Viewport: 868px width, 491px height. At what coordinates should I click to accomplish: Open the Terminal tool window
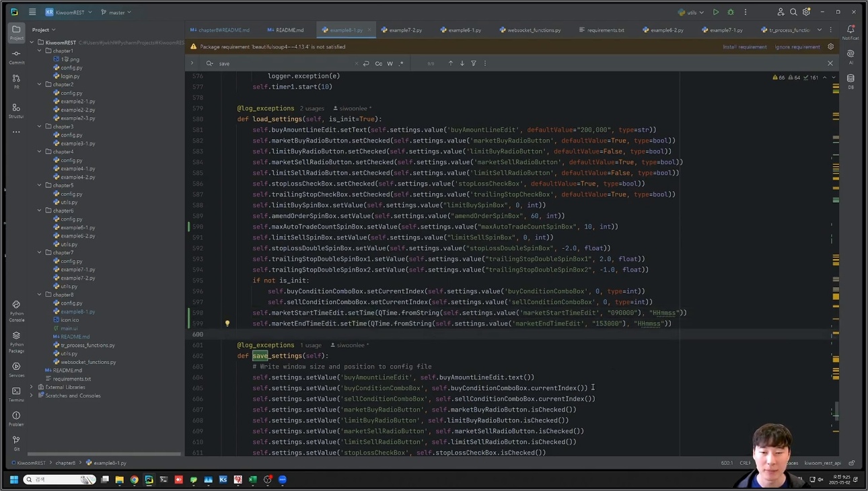(x=16, y=393)
